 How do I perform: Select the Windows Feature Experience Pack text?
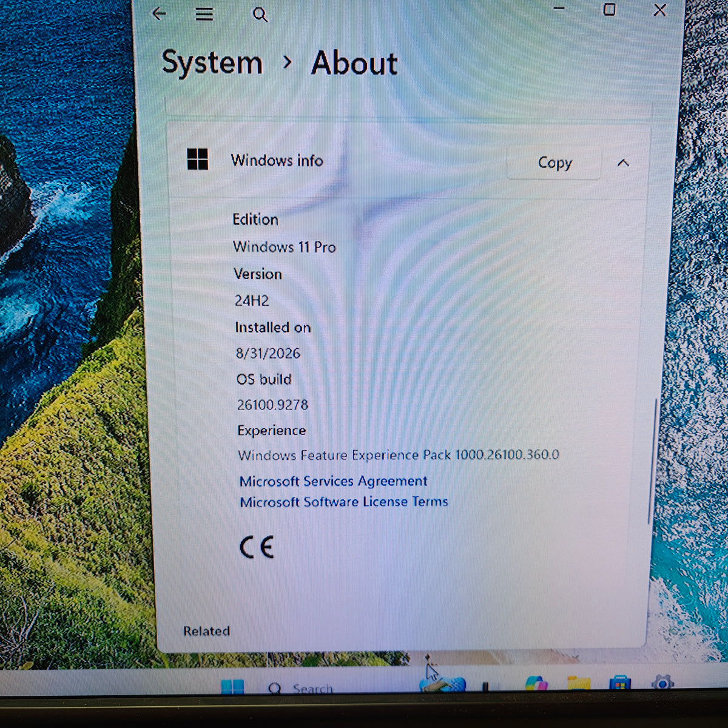pyautogui.click(x=398, y=455)
